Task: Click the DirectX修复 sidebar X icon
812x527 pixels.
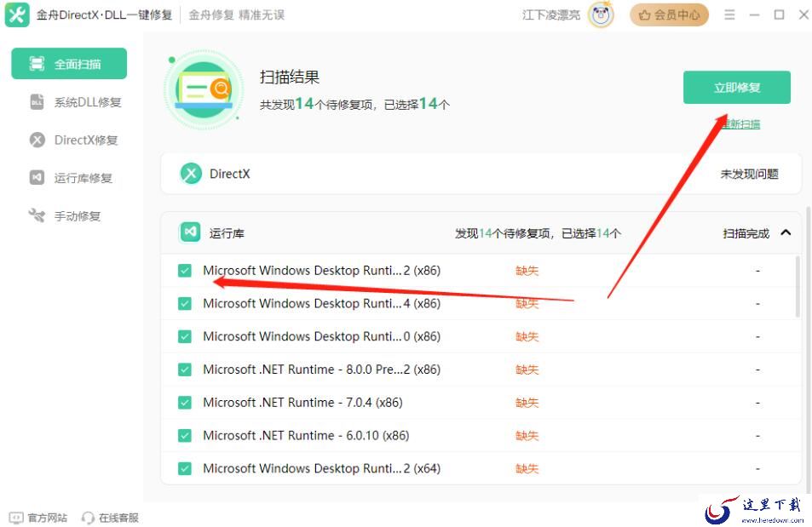Action: click(37, 140)
